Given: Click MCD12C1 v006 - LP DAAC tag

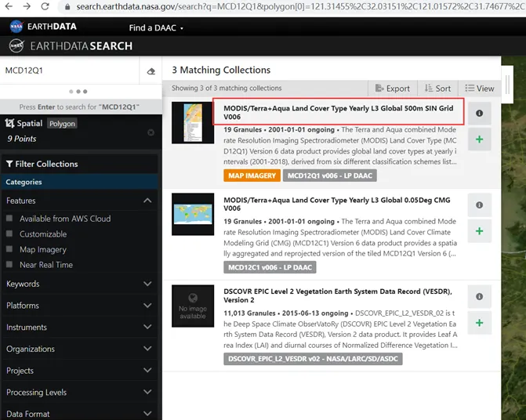Looking at the screenshot, I should point(270,267).
